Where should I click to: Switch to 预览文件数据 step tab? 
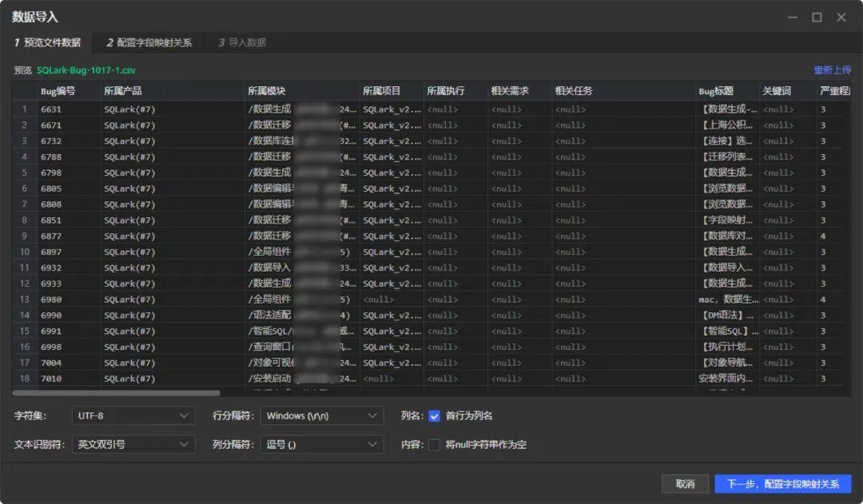coord(47,42)
